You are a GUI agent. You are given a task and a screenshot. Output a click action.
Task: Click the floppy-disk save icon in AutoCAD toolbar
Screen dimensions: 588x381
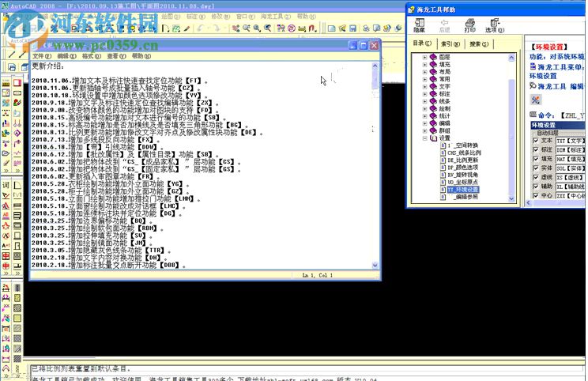point(352,28)
